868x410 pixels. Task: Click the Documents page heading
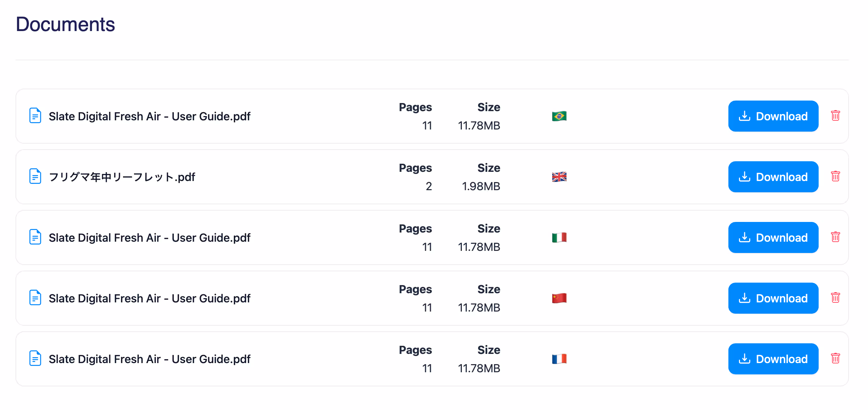(x=66, y=24)
